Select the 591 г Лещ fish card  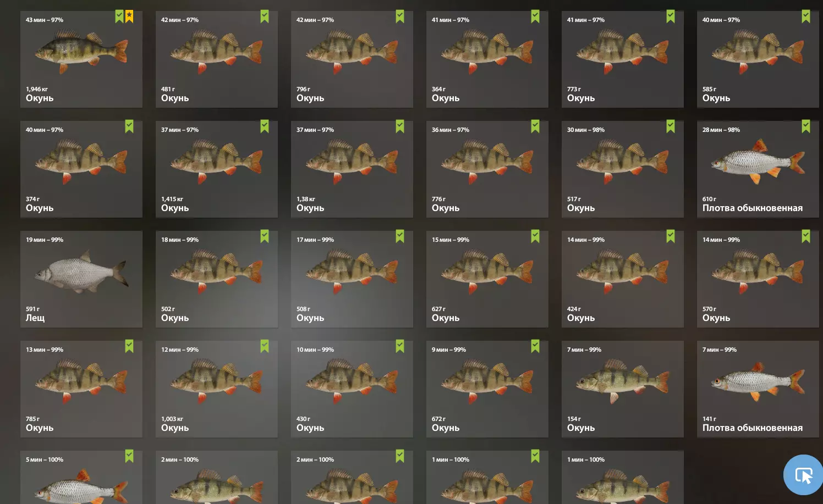tap(81, 279)
